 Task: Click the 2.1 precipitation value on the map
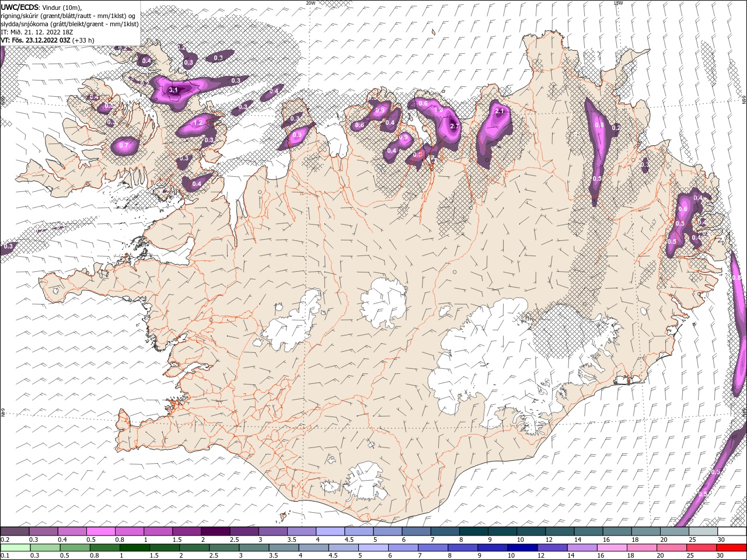[x=499, y=110]
